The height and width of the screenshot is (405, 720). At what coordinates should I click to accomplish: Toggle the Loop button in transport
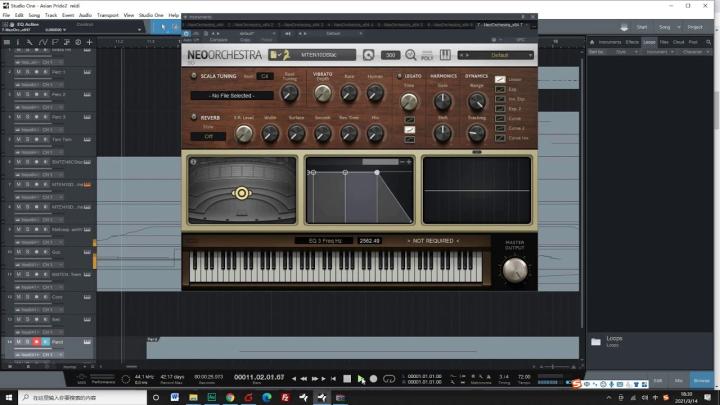[x=389, y=379]
